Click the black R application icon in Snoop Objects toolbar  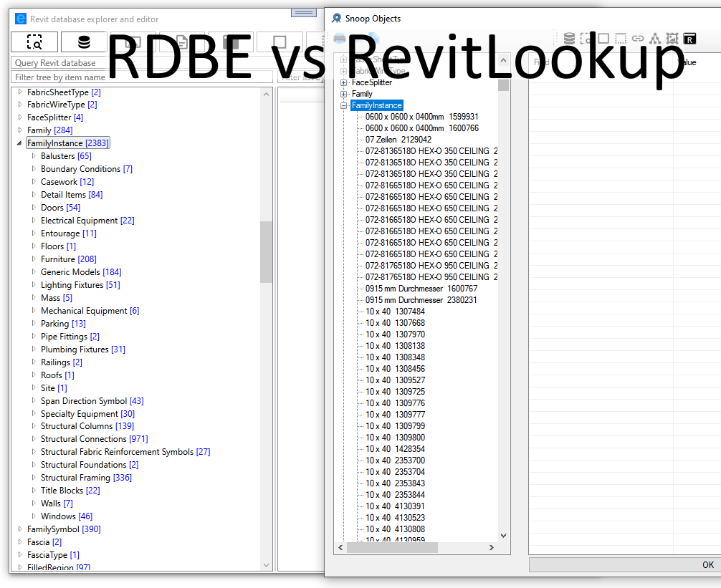tap(689, 39)
